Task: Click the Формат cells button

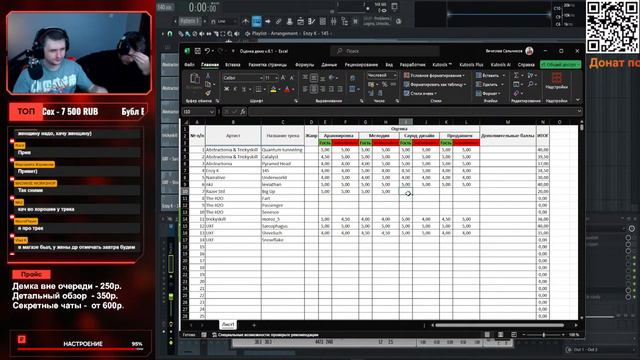Action: [489, 93]
